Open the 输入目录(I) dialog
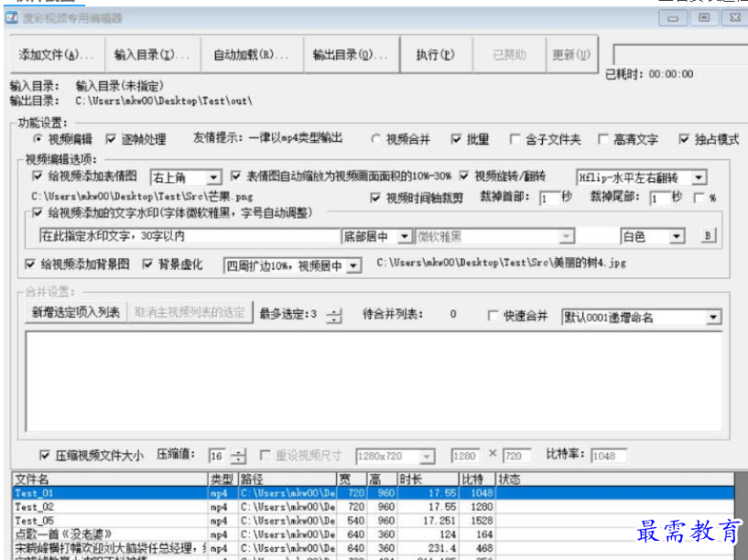This screenshot has height=560, width=748. click(x=152, y=55)
